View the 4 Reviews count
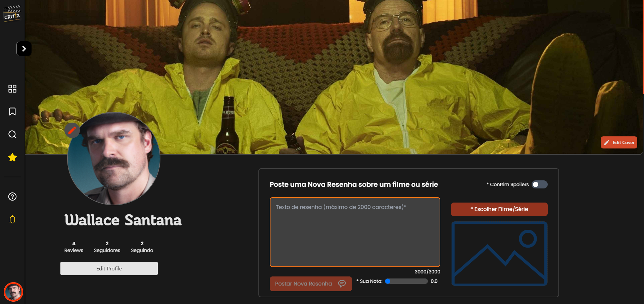This screenshot has width=644, height=304. click(x=74, y=247)
